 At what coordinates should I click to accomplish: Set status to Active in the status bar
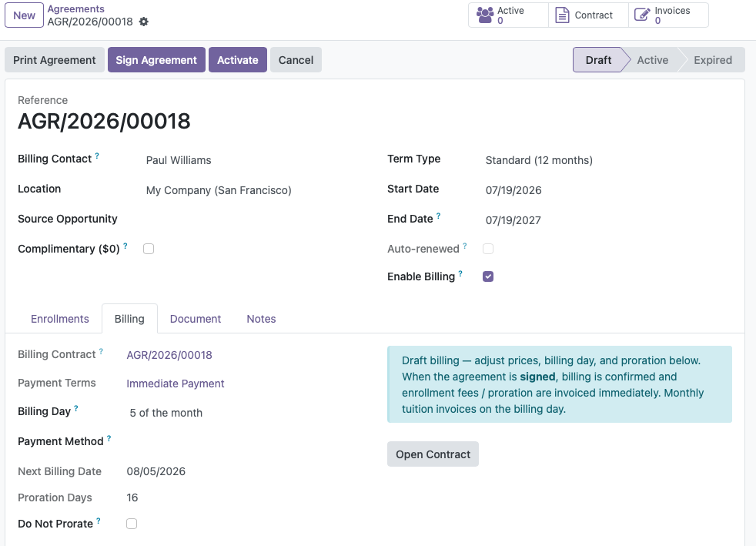point(652,60)
